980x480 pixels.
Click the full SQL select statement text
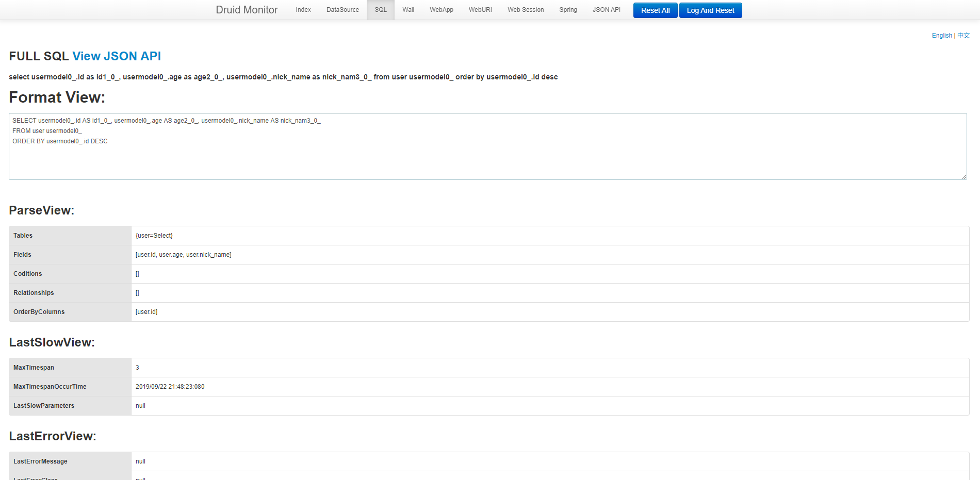(283, 77)
